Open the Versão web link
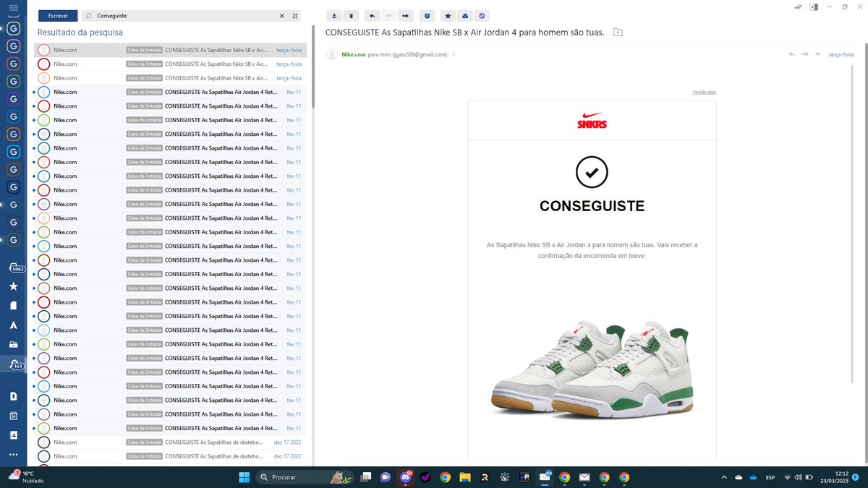Viewport: 868px width, 488px height. click(704, 93)
